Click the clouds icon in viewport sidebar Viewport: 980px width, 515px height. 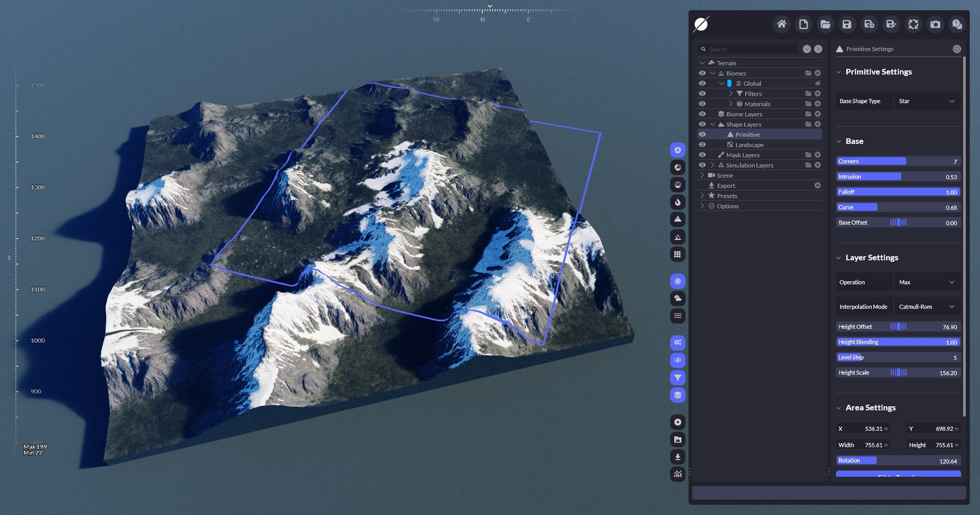pos(677,299)
